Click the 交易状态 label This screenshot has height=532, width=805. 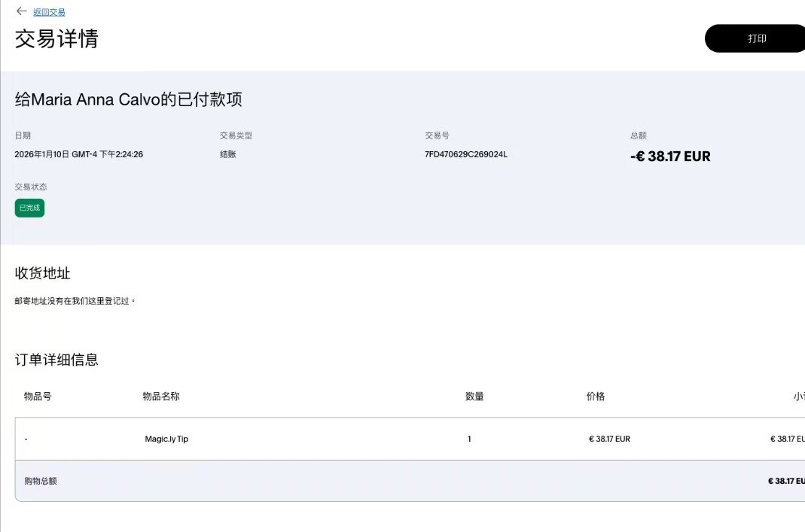(31, 187)
